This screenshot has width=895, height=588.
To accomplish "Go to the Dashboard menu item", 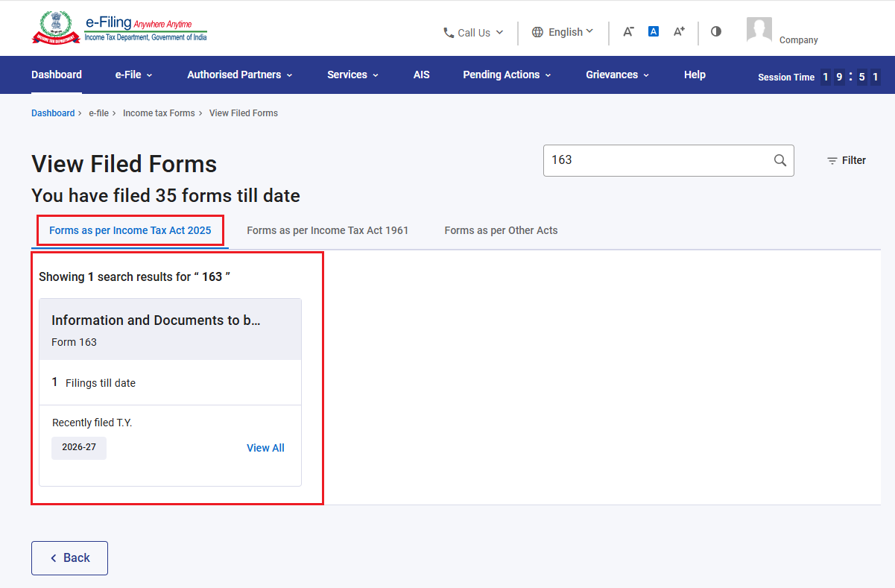I will point(57,75).
